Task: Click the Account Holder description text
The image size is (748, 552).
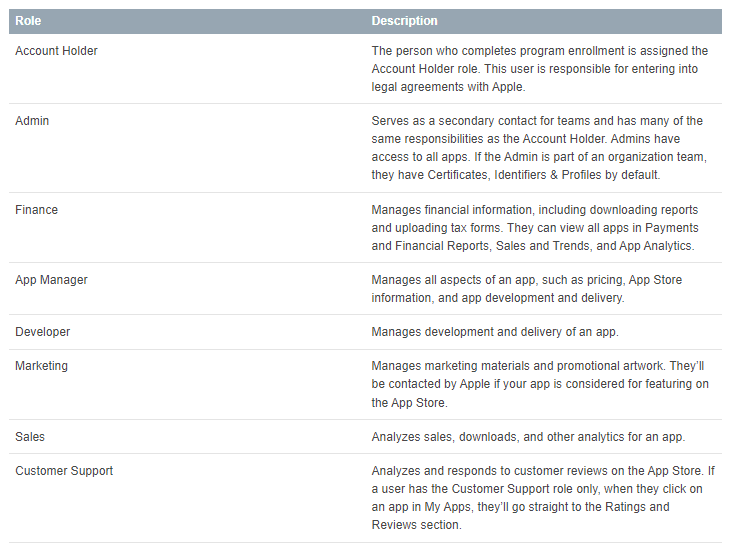Action: (x=540, y=69)
